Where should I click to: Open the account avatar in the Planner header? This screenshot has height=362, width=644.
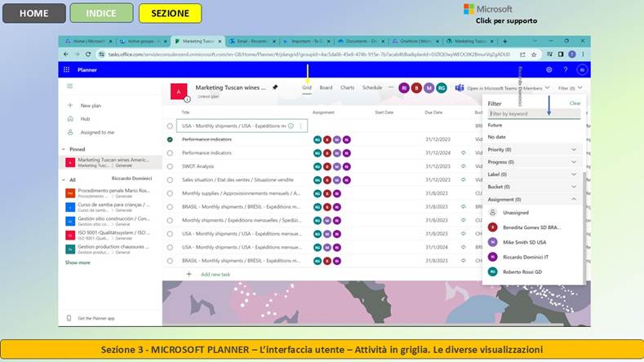point(582,70)
